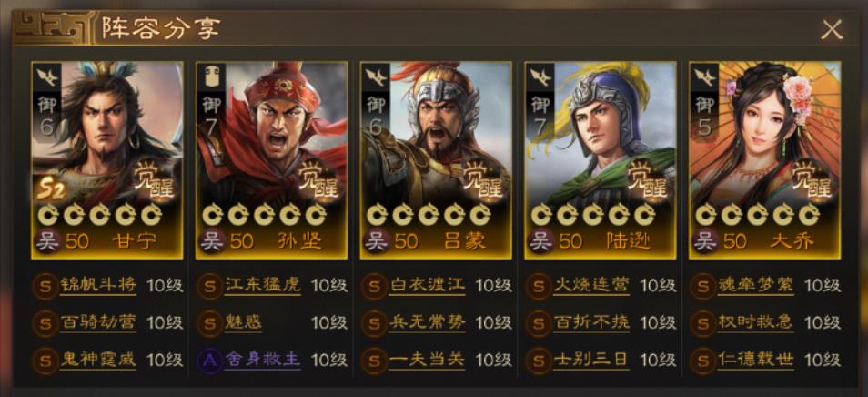This screenshot has width=868, height=397.
Task: Open the 甘宁 hero card
Action: click(106, 160)
